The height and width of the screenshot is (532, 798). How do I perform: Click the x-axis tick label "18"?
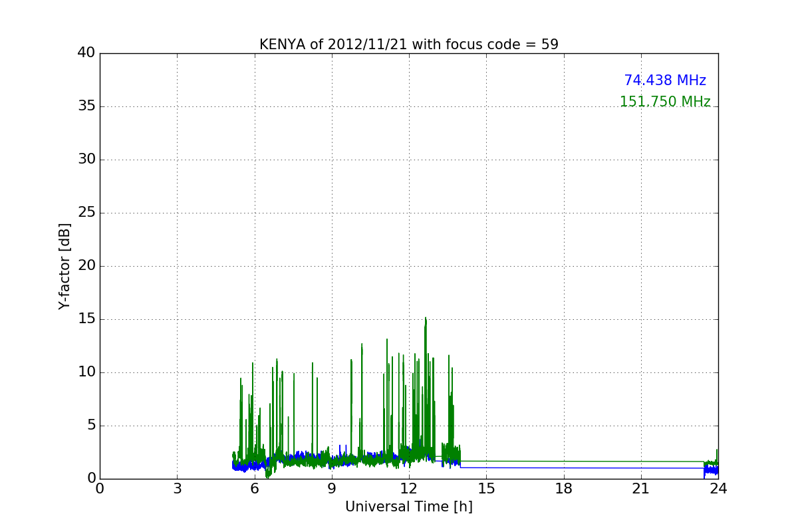(x=563, y=489)
